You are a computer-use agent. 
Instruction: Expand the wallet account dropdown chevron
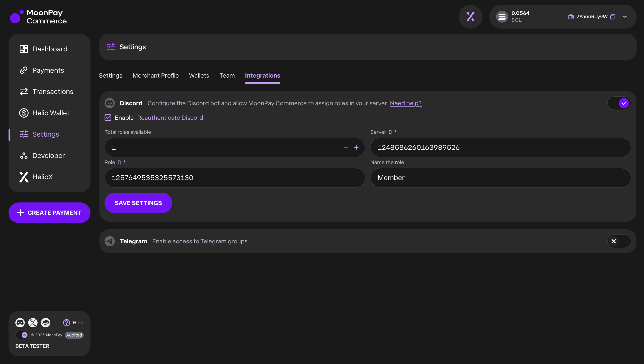[x=625, y=17]
